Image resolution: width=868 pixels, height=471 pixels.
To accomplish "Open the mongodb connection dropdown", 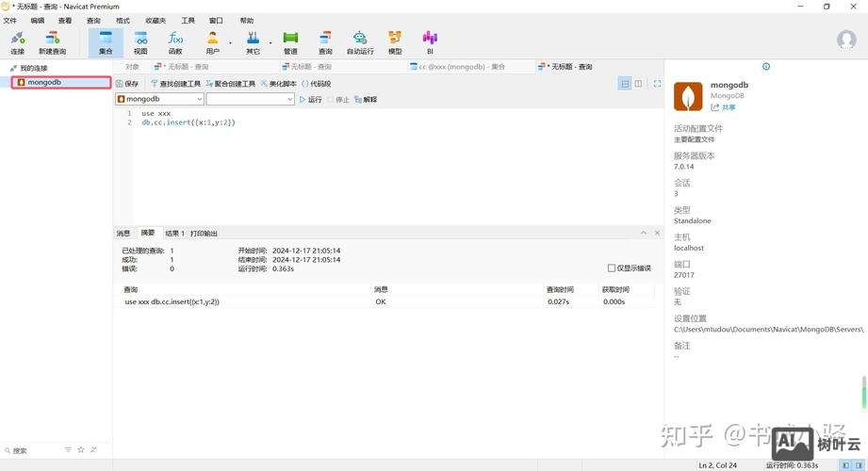I will point(159,99).
